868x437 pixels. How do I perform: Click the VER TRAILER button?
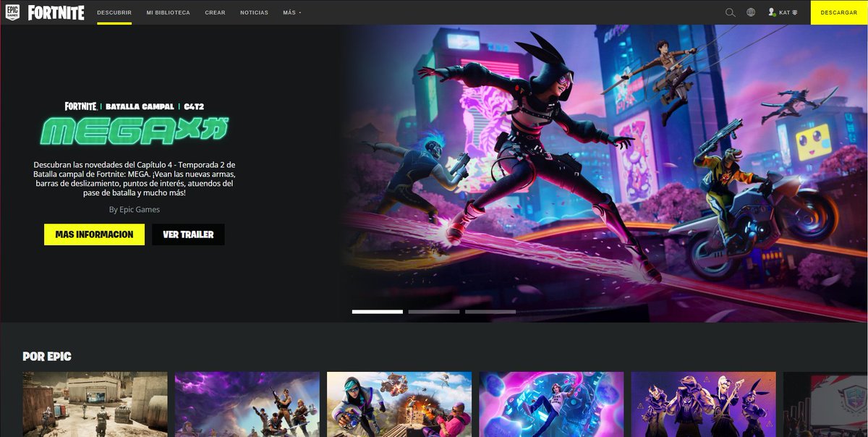point(188,234)
